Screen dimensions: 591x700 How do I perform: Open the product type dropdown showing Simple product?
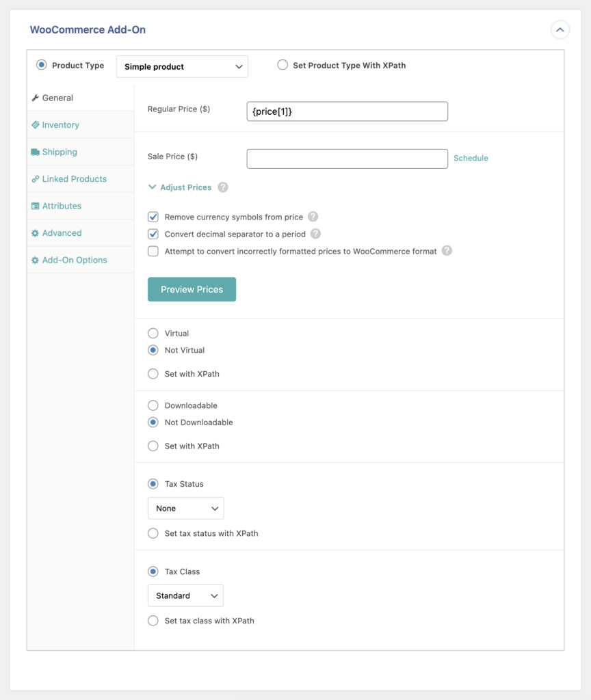pos(182,66)
